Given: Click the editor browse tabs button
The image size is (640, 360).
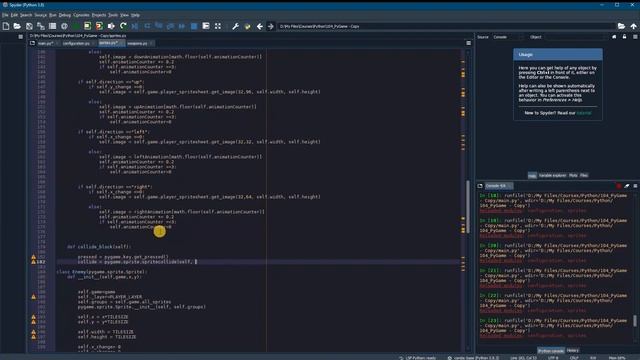Looking at the screenshot, I should point(32,43).
